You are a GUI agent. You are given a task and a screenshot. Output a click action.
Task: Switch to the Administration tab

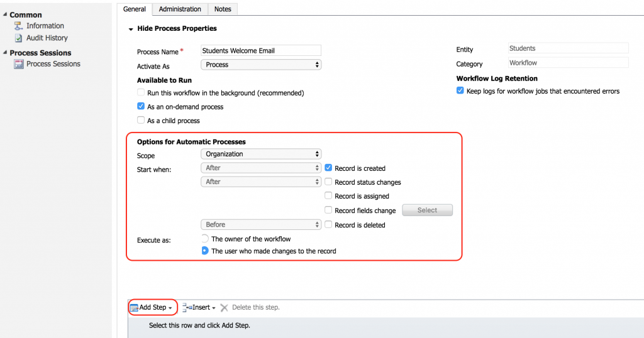[x=180, y=9]
